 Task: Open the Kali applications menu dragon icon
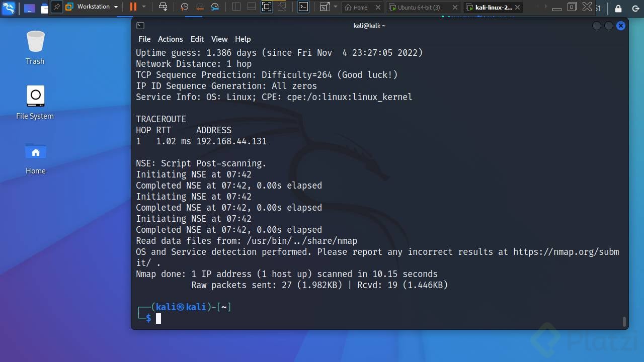[x=9, y=8]
